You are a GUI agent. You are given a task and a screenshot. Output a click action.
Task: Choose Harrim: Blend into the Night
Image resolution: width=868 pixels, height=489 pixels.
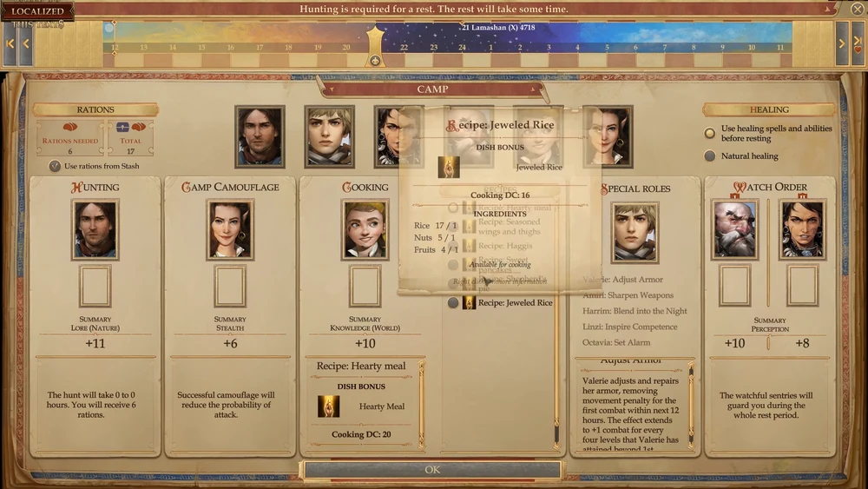(635, 311)
